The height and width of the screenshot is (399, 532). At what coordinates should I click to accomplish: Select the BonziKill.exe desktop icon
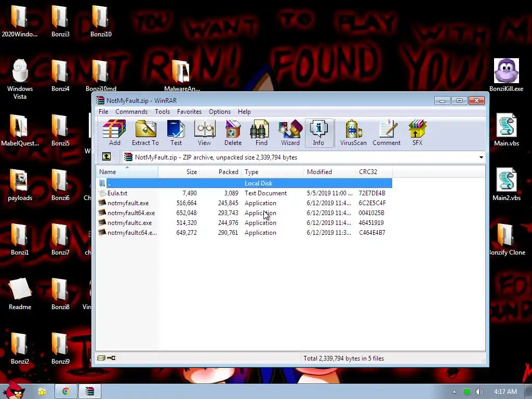(x=506, y=75)
